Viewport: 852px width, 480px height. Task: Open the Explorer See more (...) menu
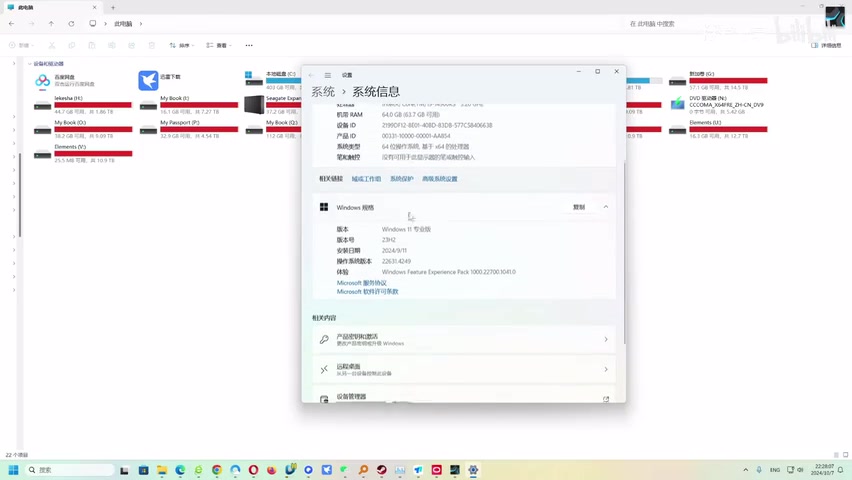(249, 46)
